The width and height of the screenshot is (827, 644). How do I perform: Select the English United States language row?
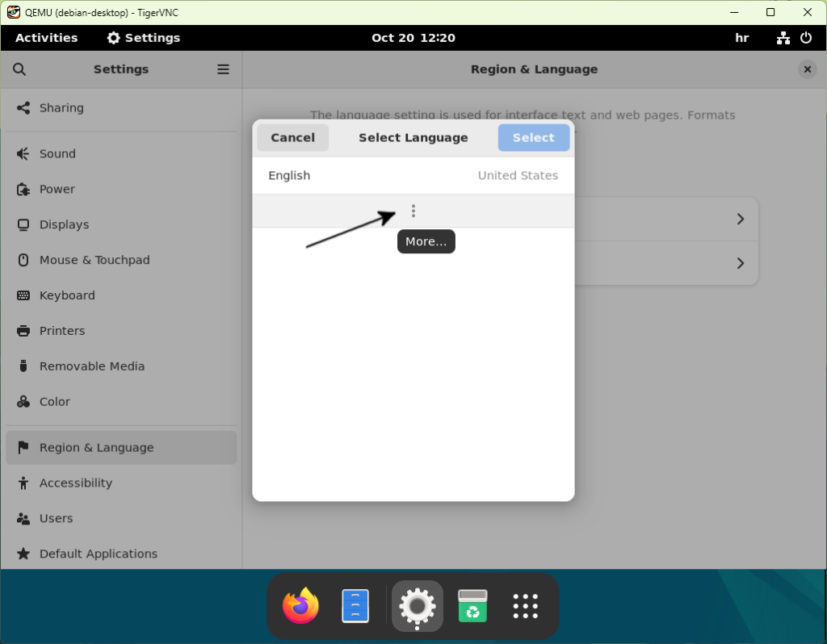click(413, 175)
